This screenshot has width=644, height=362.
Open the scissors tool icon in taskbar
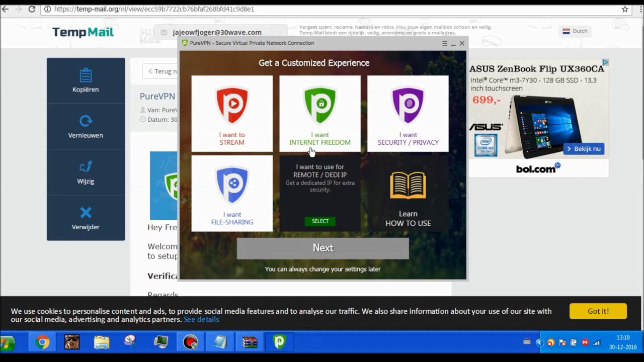coord(131,342)
